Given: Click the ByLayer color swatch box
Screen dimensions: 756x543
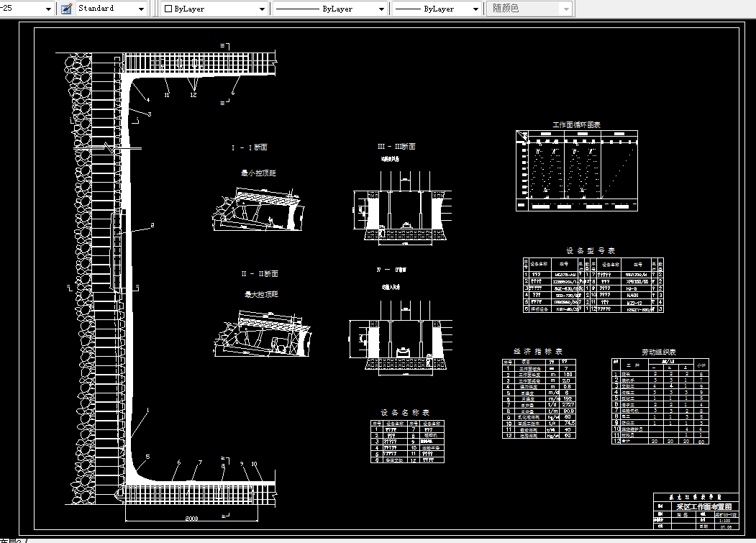Looking at the screenshot, I should 168,9.
